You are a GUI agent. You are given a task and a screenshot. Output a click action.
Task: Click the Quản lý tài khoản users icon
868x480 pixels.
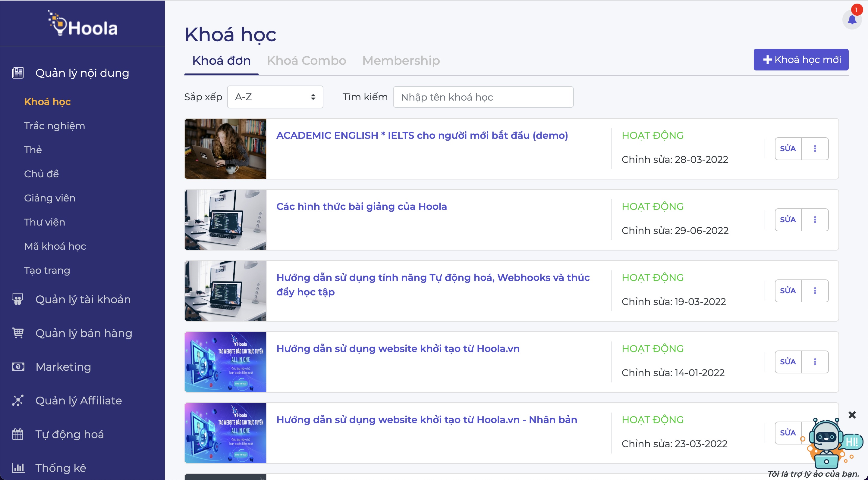click(18, 299)
